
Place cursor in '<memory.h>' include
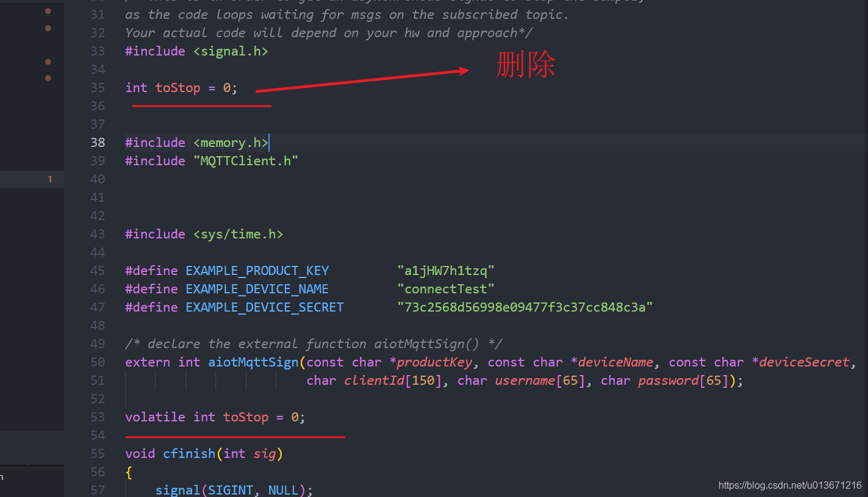(231, 143)
